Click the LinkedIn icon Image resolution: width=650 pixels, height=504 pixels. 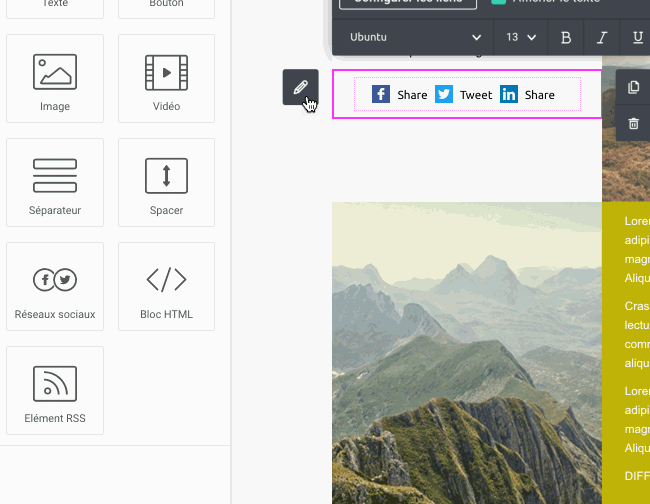(509, 94)
